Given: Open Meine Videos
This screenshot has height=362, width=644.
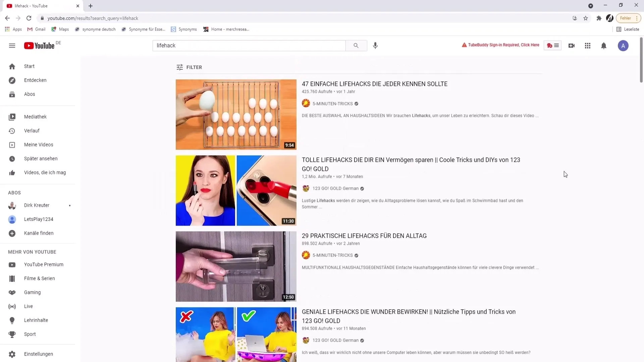Looking at the screenshot, I should [x=38, y=145].
